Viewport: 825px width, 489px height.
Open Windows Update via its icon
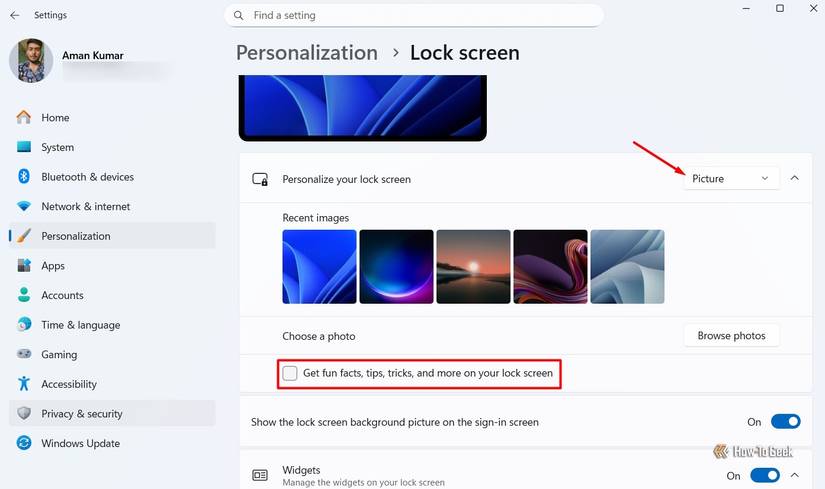[x=24, y=443]
